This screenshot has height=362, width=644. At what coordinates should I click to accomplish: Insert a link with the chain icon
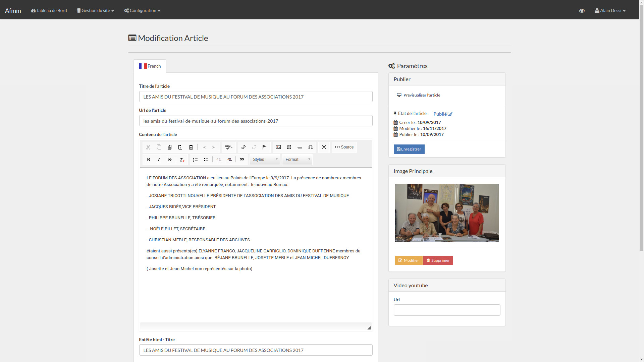click(244, 147)
